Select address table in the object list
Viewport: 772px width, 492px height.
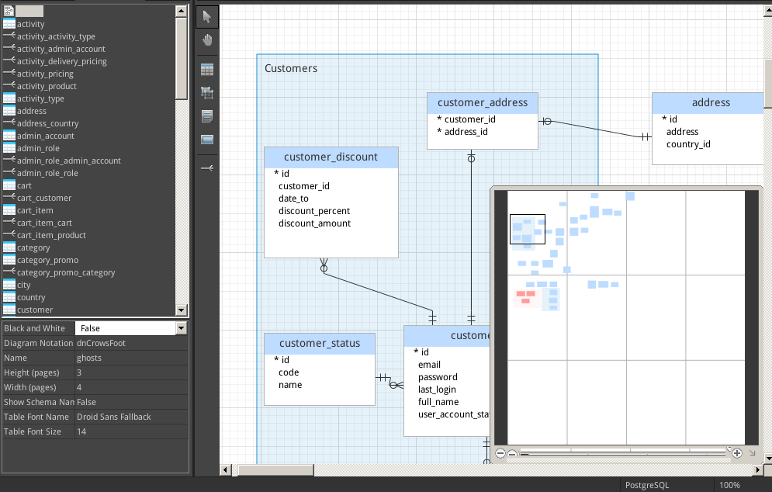[32, 111]
